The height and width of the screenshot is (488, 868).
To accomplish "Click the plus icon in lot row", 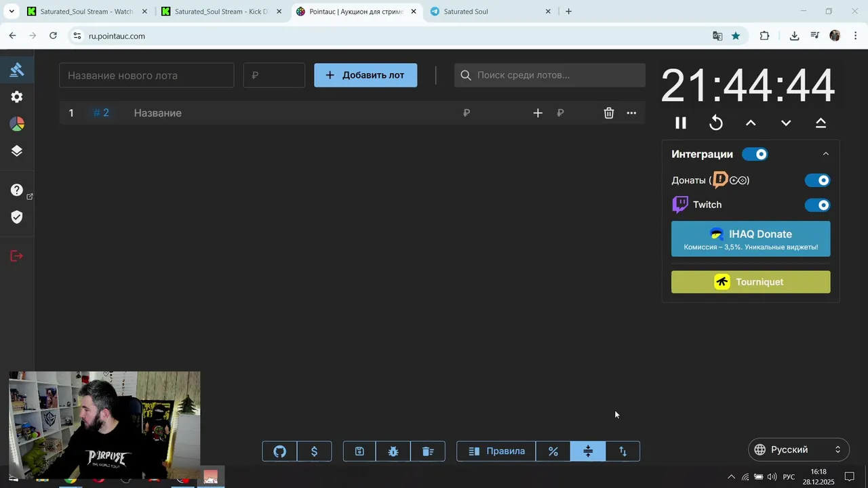I will [538, 113].
